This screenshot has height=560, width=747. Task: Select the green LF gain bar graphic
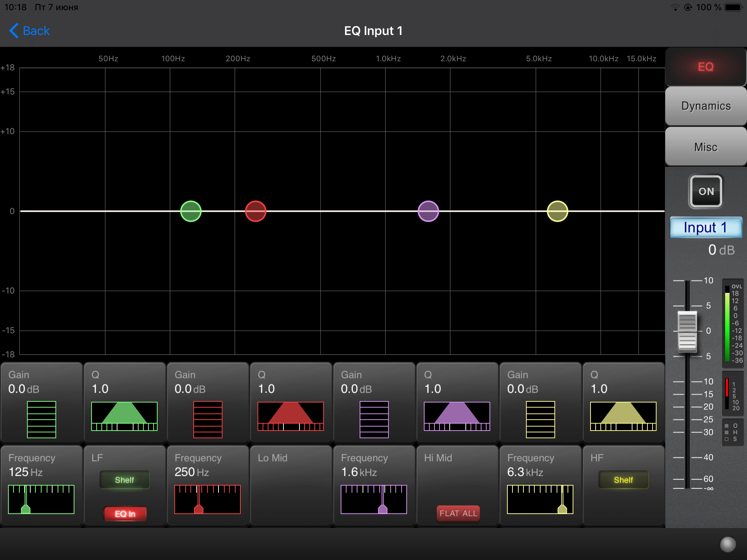pos(42,419)
